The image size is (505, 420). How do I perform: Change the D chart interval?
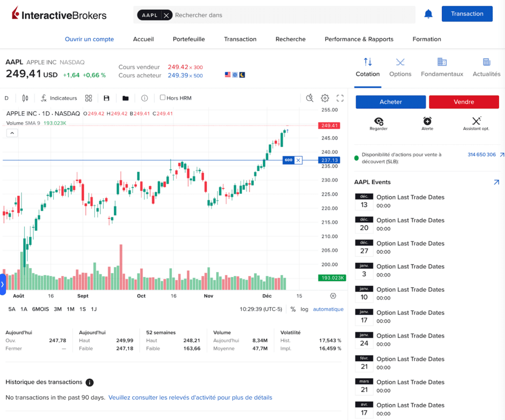pyautogui.click(x=6, y=98)
